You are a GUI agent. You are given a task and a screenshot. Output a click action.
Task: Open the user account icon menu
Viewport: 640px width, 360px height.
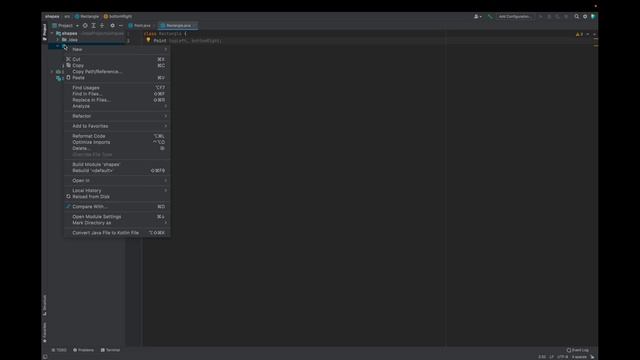pos(477,17)
